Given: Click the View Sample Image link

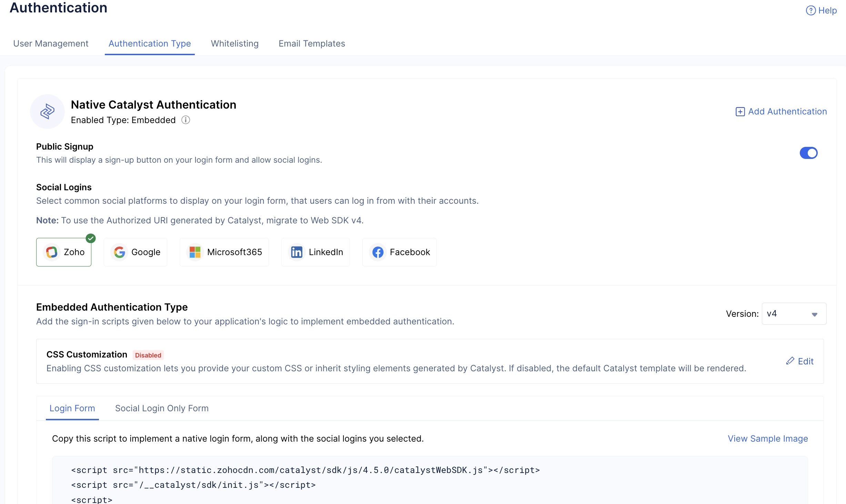Looking at the screenshot, I should 768,439.
